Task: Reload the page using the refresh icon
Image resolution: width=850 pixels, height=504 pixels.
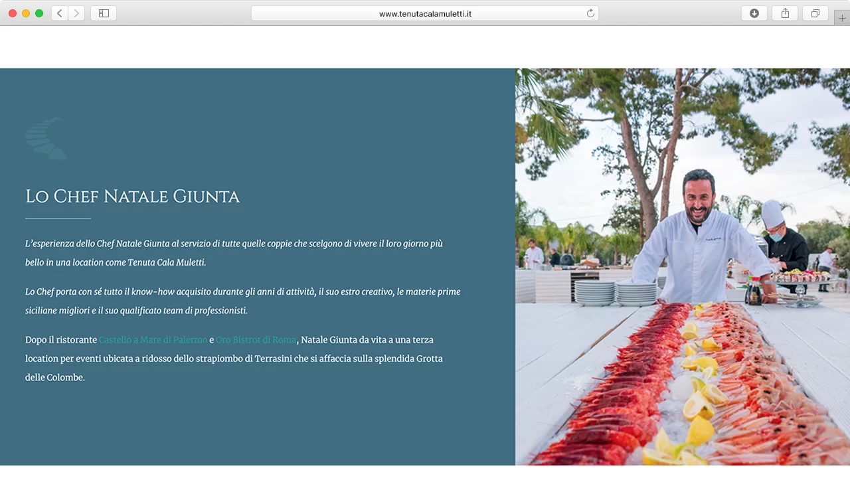Action: (590, 13)
